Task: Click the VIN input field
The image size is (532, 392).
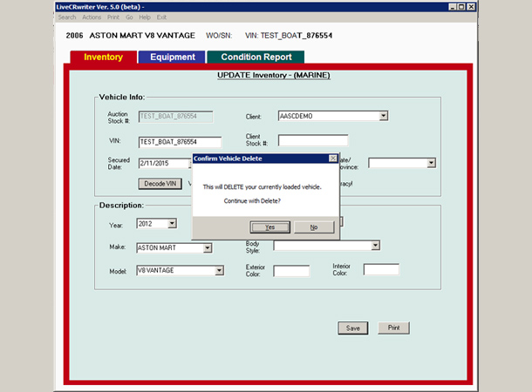Action: tap(180, 142)
